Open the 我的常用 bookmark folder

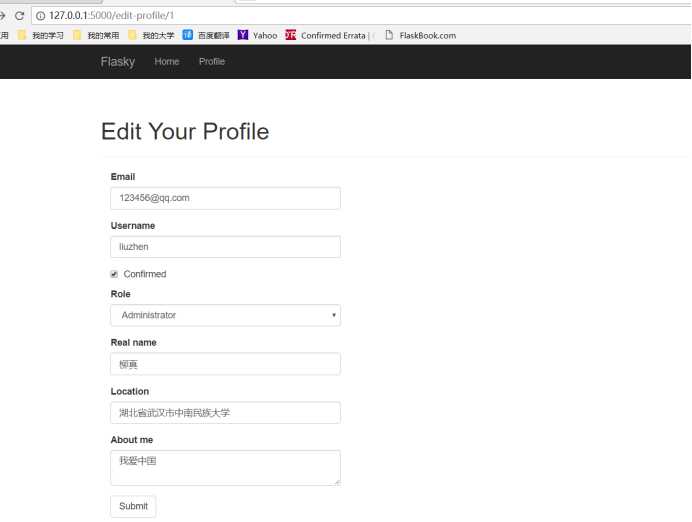click(96, 35)
